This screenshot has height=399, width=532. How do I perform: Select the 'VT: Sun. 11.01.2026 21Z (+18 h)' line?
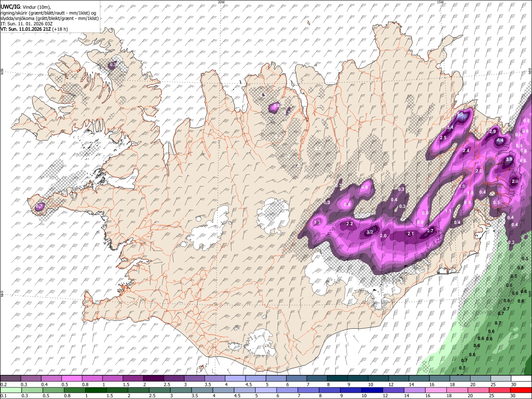(x=34, y=29)
